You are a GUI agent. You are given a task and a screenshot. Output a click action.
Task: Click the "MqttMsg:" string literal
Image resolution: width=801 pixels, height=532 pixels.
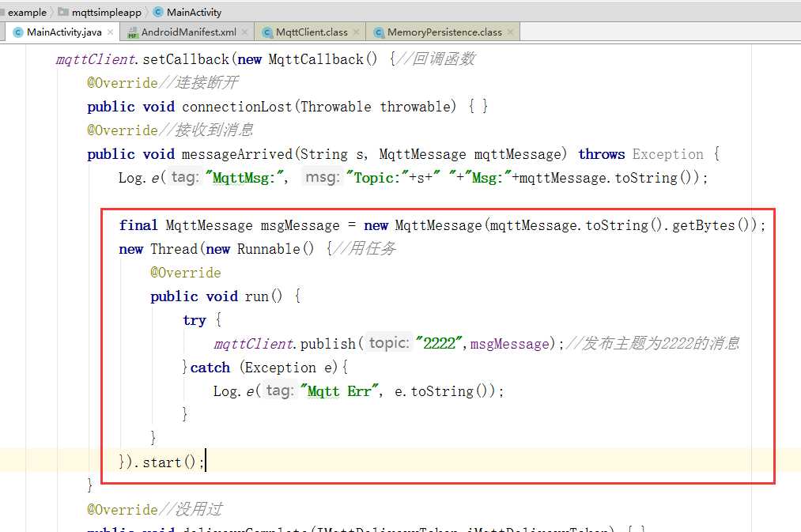(x=246, y=178)
